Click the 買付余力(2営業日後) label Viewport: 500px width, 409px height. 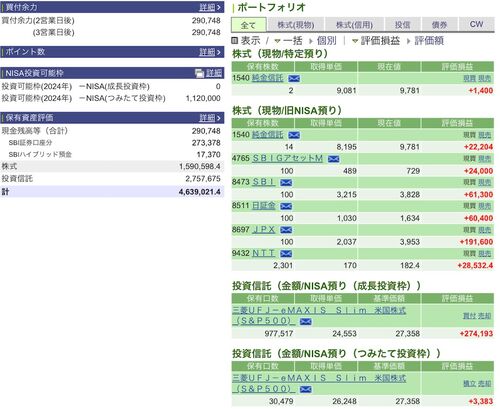coord(38,21)
